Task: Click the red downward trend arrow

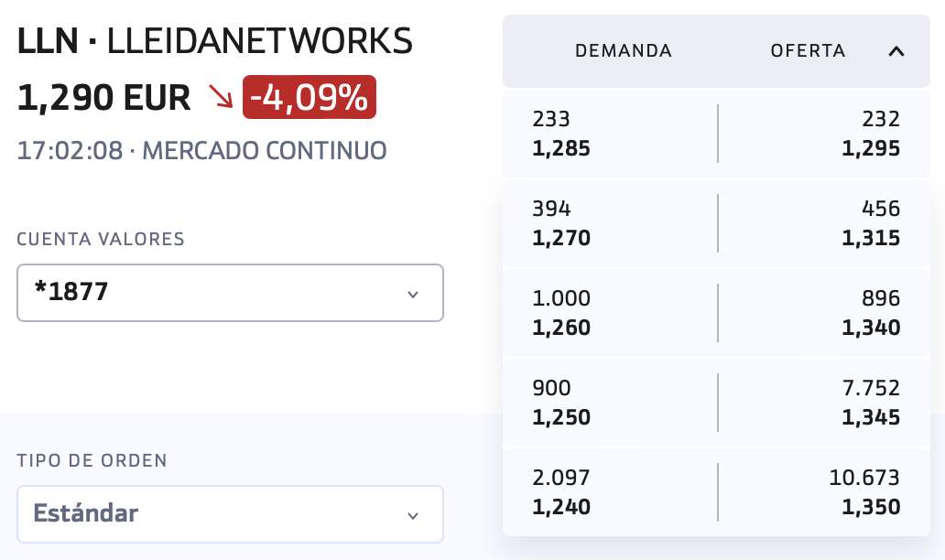Action: click(x=221, y=97)
